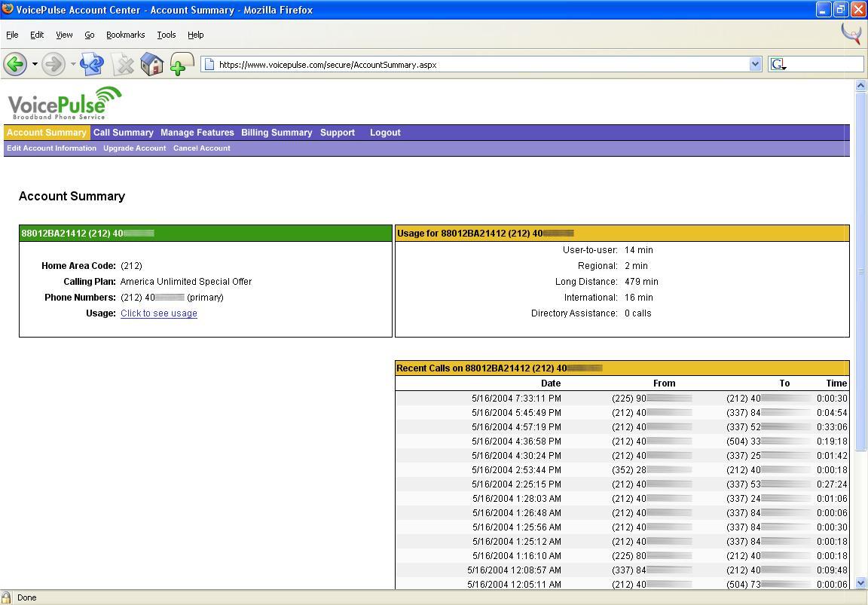Click the 'Date' column header
The width and height of the screenshot is (868, 605).
(x=551, y=383)
